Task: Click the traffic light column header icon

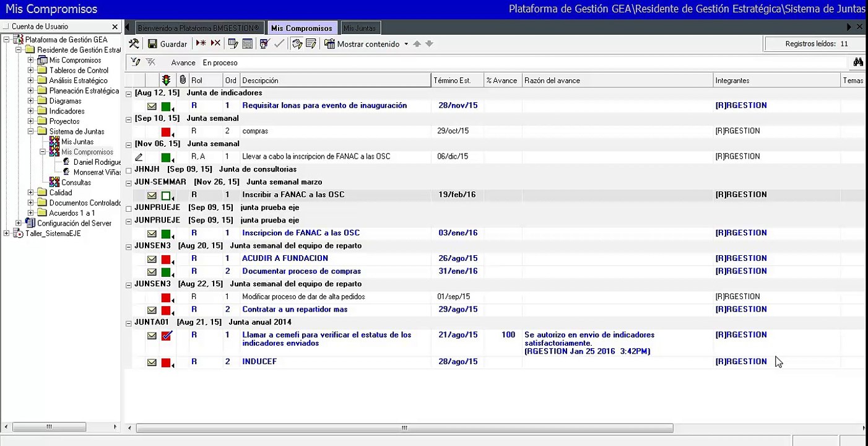Action: (x=166, y=80)
